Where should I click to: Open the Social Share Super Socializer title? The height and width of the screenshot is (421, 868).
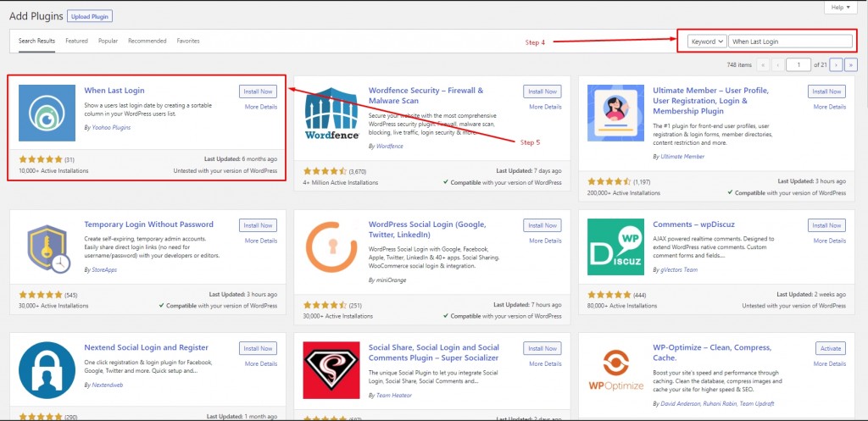click(x=434, y=352)
